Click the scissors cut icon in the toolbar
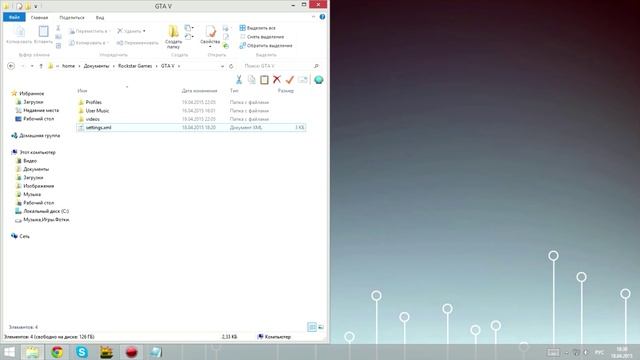 point(239,80)
